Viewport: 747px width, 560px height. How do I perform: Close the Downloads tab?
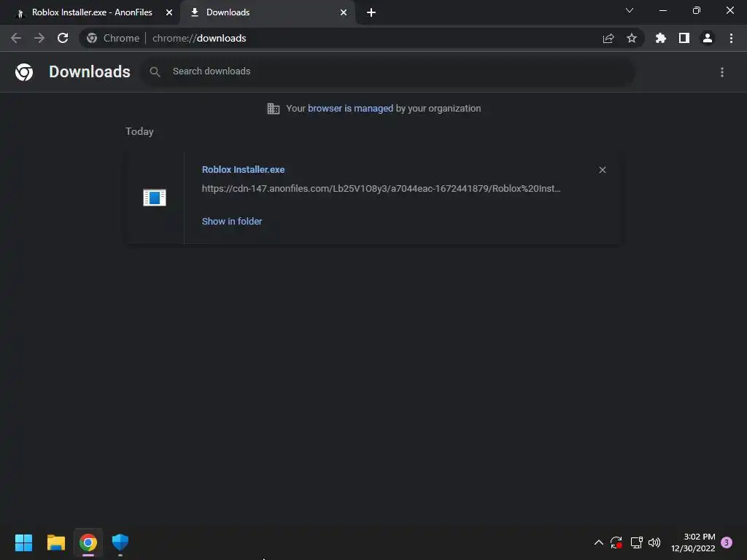coord(344,12)
